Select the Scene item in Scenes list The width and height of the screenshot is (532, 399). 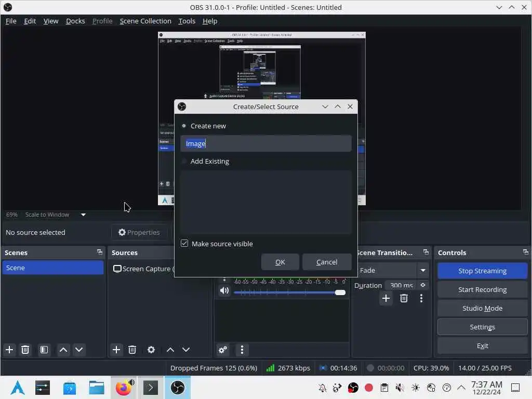[x=52, y=268]
